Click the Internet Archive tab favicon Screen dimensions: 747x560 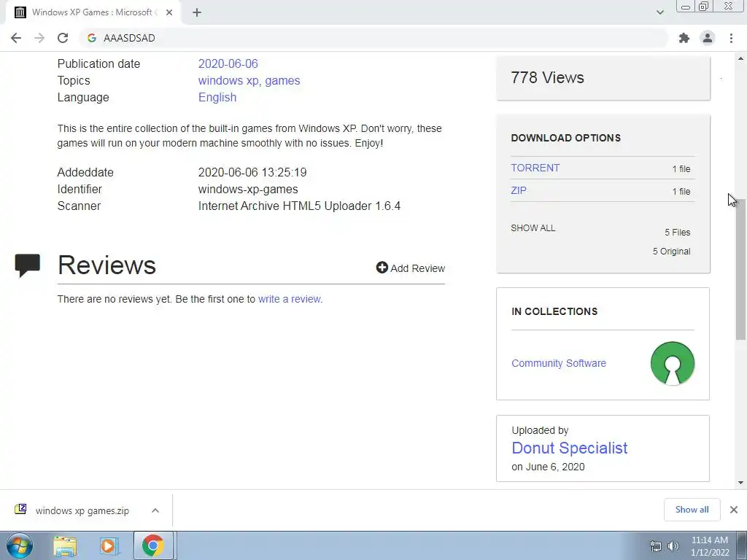(x=20, y=12)
